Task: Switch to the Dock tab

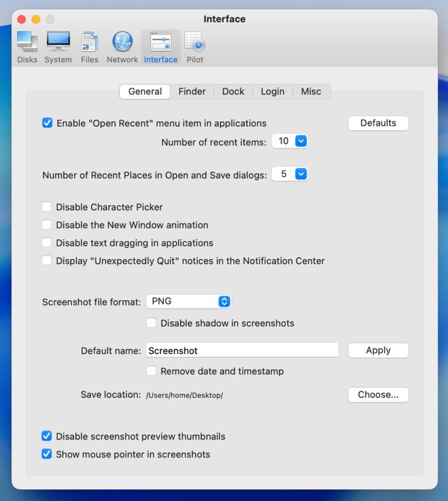Action: point(233,91)
